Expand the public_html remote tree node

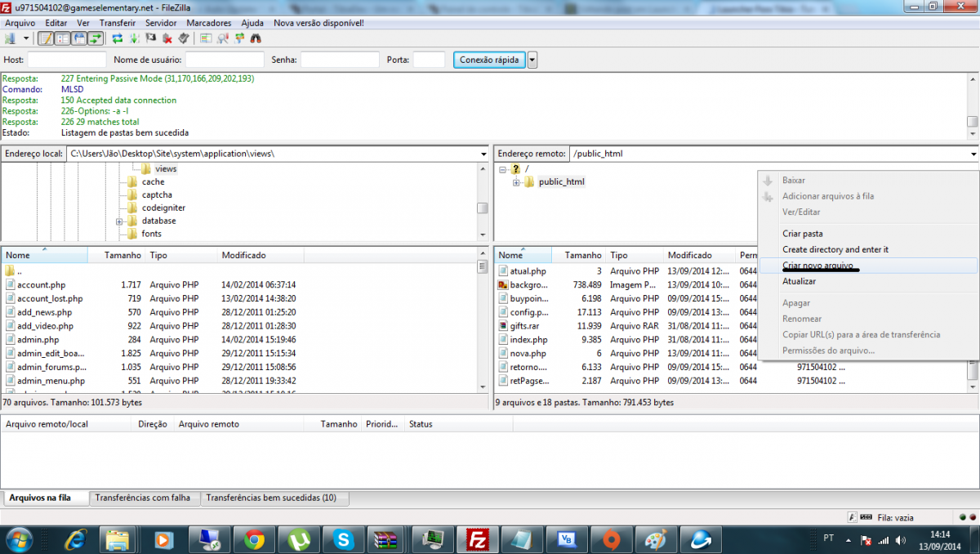pos(516,182)
